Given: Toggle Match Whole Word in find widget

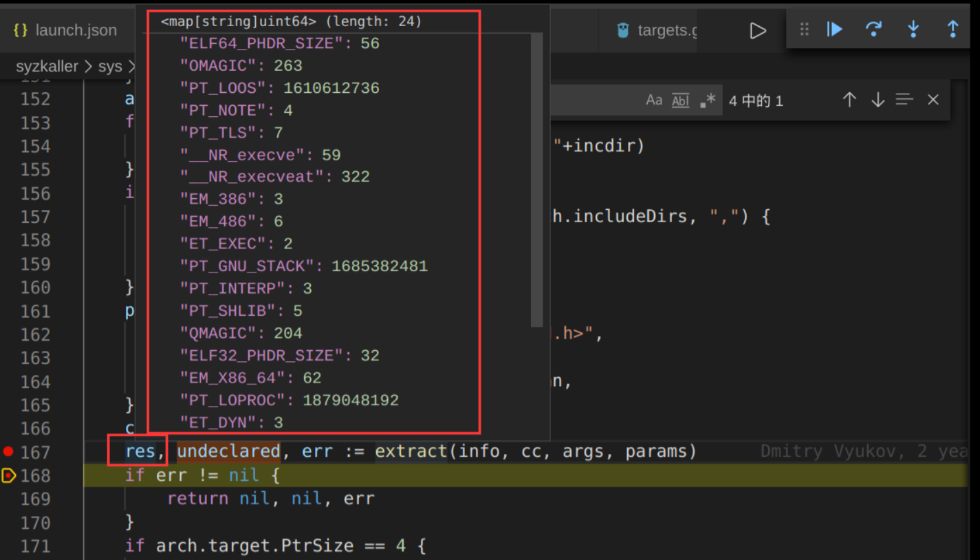Looking at the screenshot, I should tap(680, 100).
